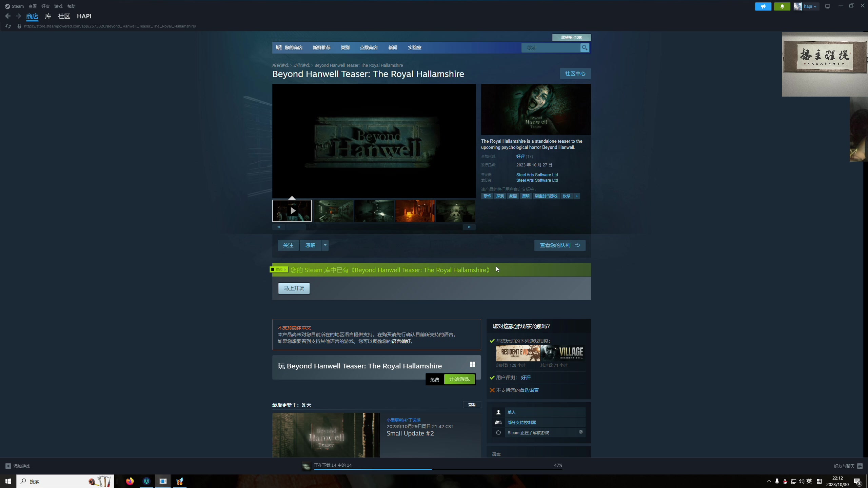Click the page reload icon
The height and width of the screenshot is (488, 868).
click(8, 26)
